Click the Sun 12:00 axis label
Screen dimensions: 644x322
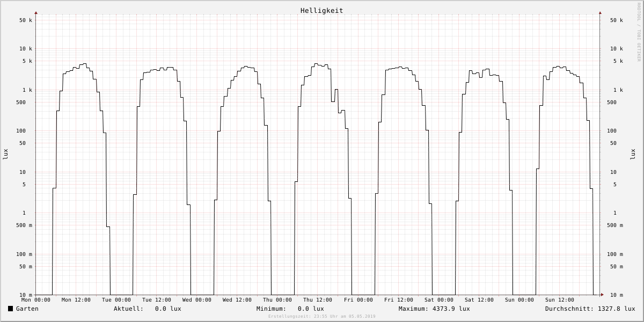(560, 300)
